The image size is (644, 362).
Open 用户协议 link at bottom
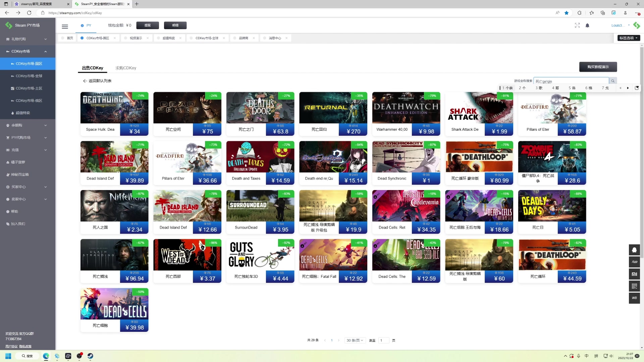(x=11, y=347)
